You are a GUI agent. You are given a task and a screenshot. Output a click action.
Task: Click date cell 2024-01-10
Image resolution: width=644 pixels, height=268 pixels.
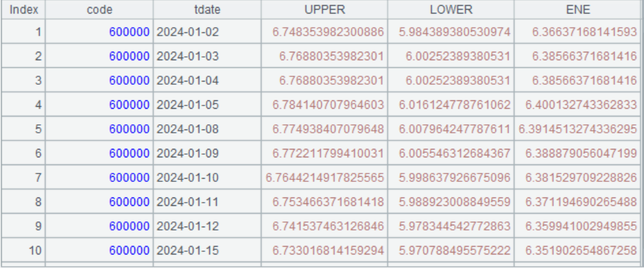pyautogui.click(x=207, y=177)
